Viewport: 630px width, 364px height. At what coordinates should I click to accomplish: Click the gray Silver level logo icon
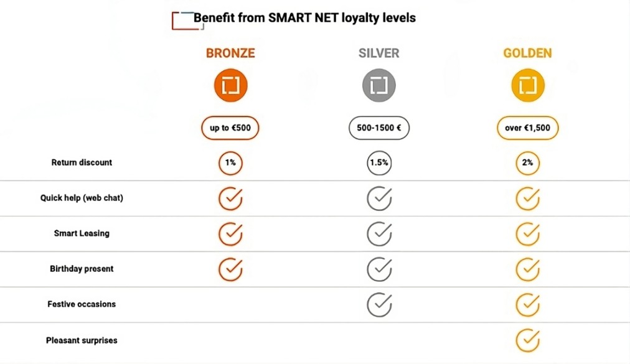click(x=378, y=86)
